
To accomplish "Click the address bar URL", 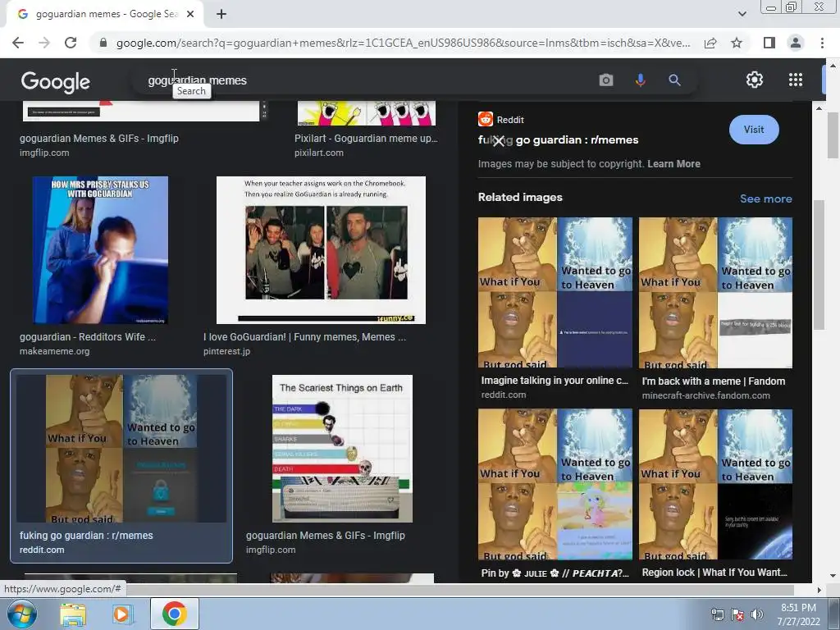I will click(403, 43).
